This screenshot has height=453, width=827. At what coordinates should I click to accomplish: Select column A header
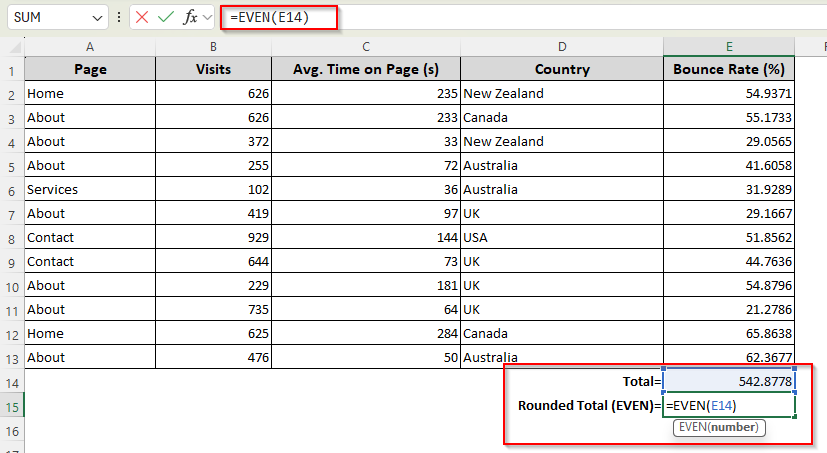(x=90, y=47)
